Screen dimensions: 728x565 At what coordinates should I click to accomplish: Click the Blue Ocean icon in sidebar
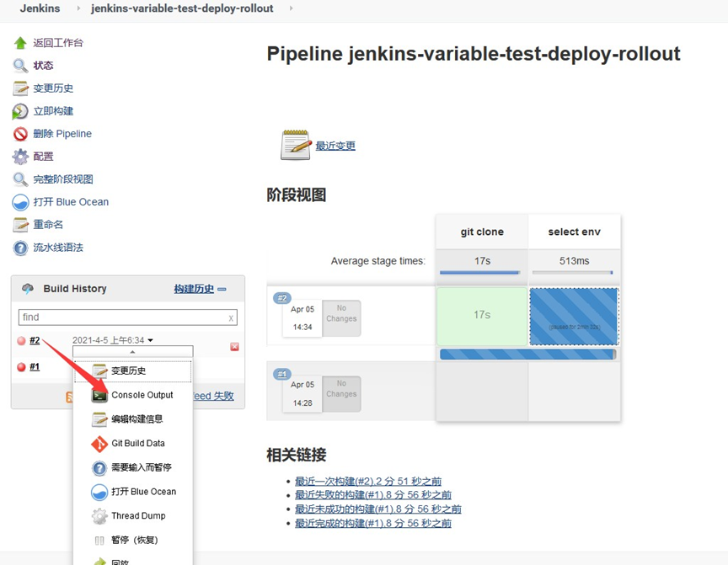coord(20,202)
